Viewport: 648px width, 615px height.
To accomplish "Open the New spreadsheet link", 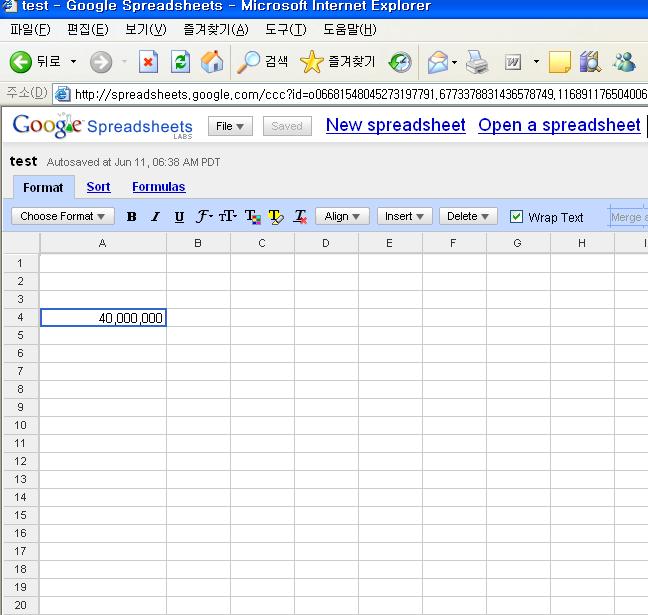I will point(395,125).
